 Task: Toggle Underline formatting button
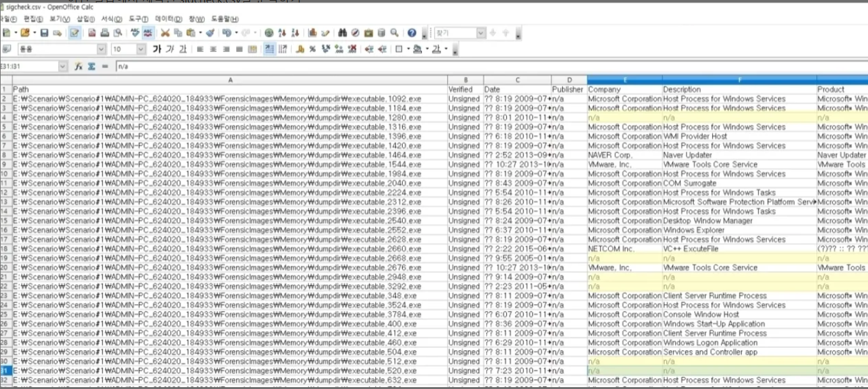coord(183,49)
